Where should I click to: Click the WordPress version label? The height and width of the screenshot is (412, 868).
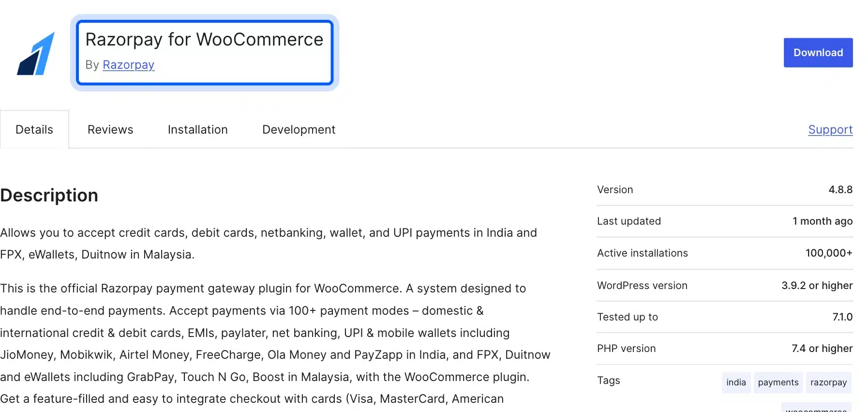click(x=642, y=286)
